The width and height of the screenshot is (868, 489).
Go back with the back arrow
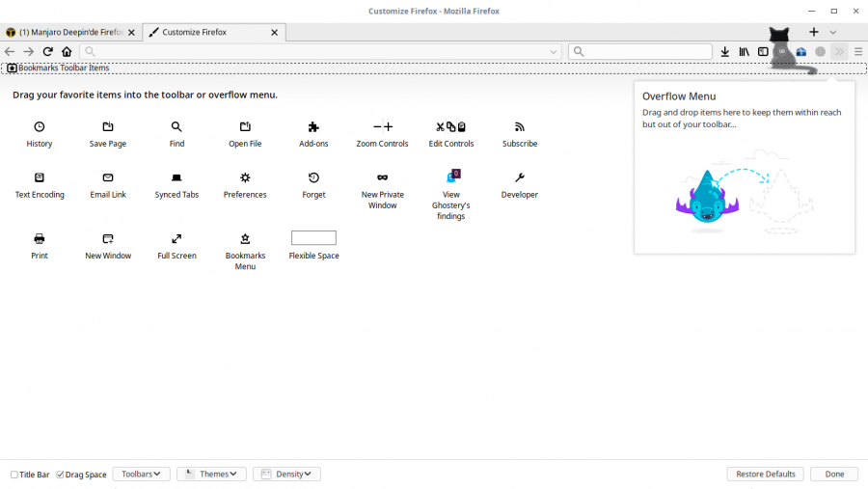pyautogui.click(x=10, y=51)
